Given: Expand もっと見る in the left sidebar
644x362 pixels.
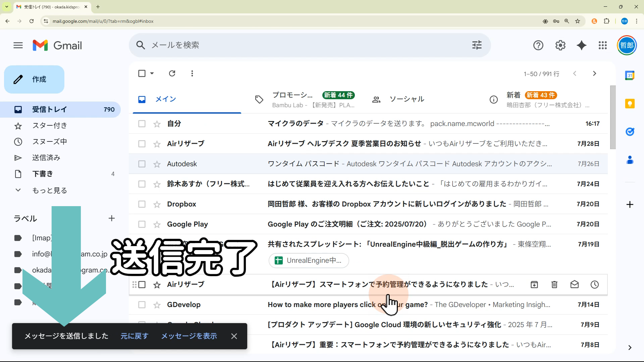Looking at the screenshot, I should (49, 190).
